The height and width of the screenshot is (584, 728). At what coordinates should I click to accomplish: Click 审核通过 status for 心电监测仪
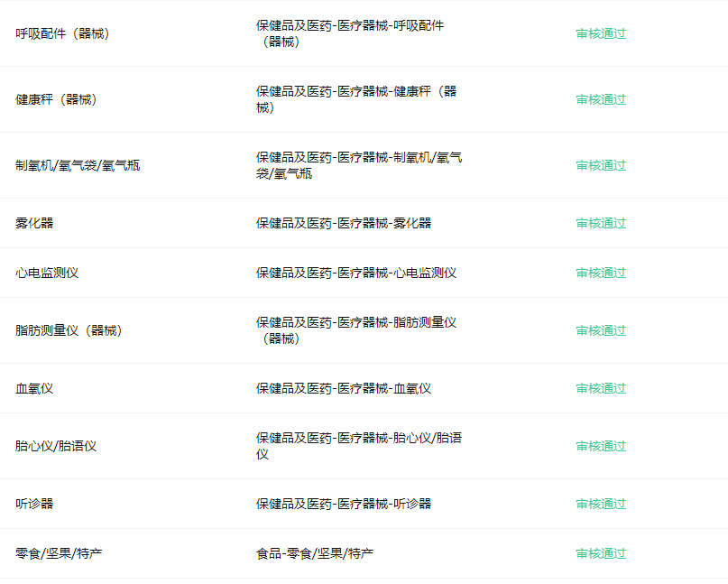click(601, 273)
